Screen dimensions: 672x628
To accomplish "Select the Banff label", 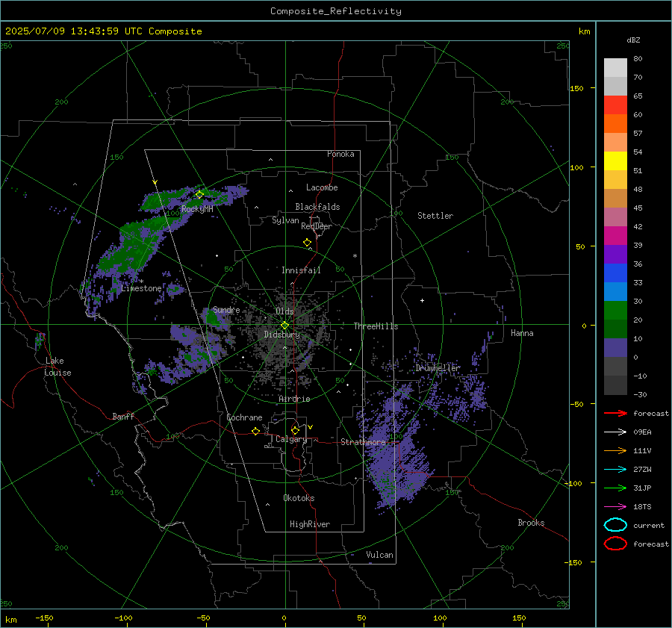I will pos(123,416).
